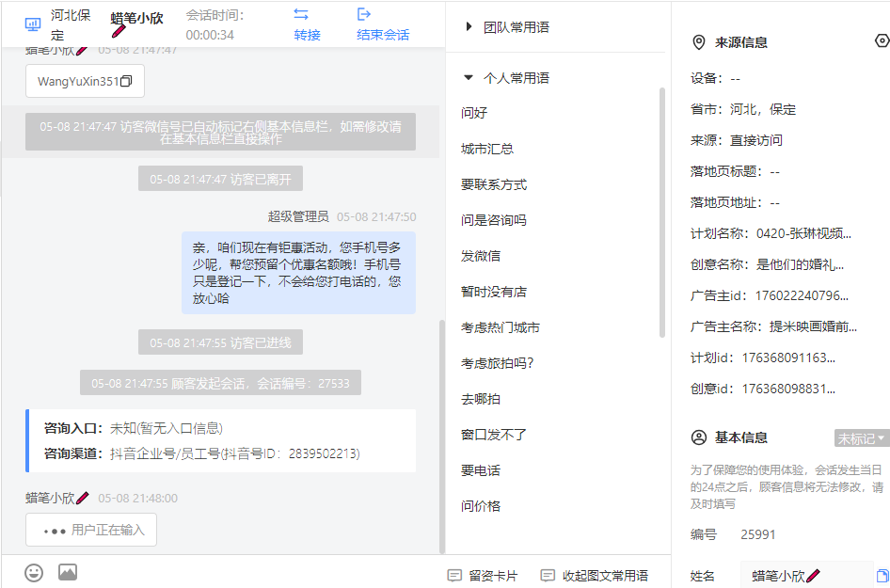Select the 要联系方式 quick phrase
890x588 pixels.
point(494,184)
